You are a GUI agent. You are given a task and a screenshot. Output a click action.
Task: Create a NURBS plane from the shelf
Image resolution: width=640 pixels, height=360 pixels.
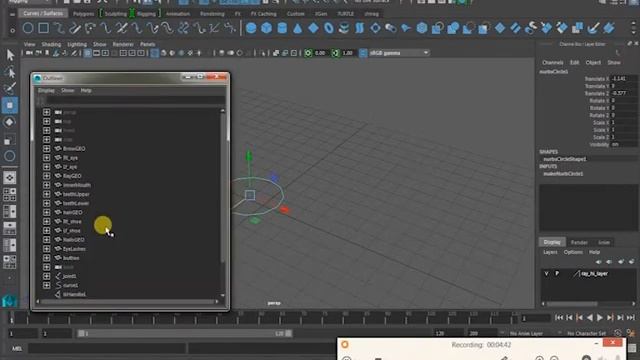tap(313, 28)
